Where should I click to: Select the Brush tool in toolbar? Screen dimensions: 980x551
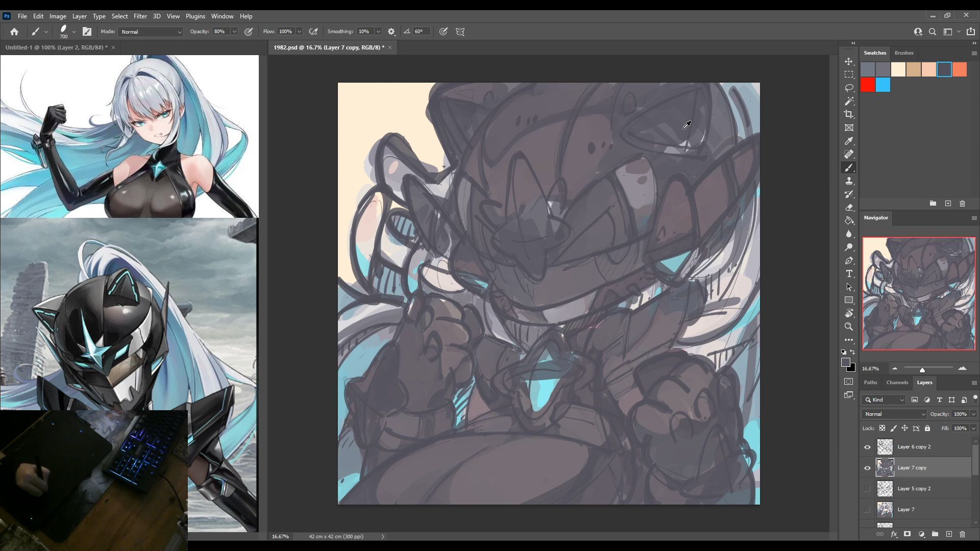849,167
